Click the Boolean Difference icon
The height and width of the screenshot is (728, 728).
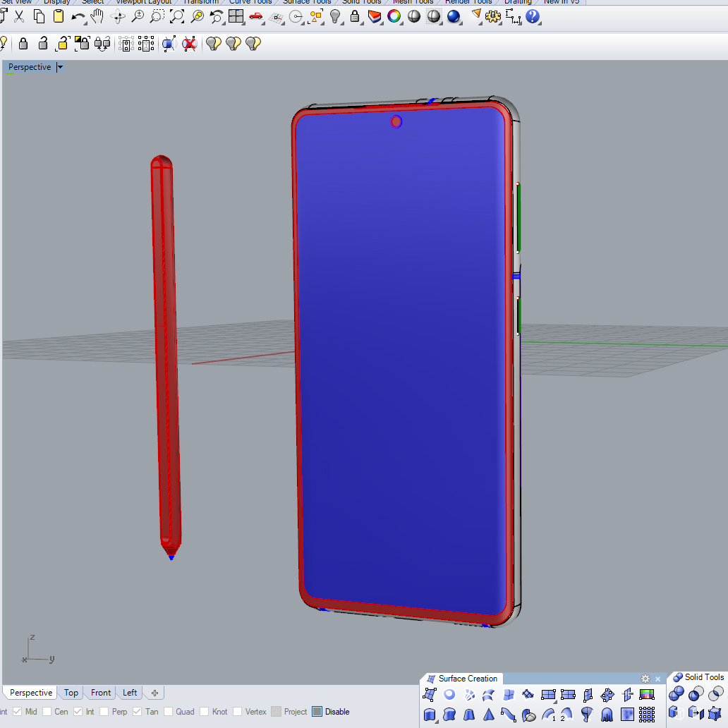click(x=696, y=694)
